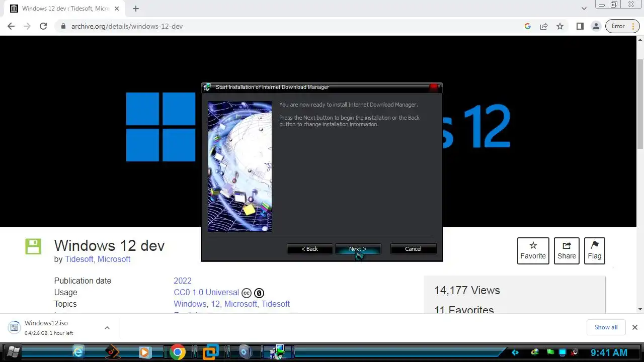Launch Internet Explorer from the taskbar
Image resolution: width=644 pixels, height=362 pixels.
[x=78, y=352]
